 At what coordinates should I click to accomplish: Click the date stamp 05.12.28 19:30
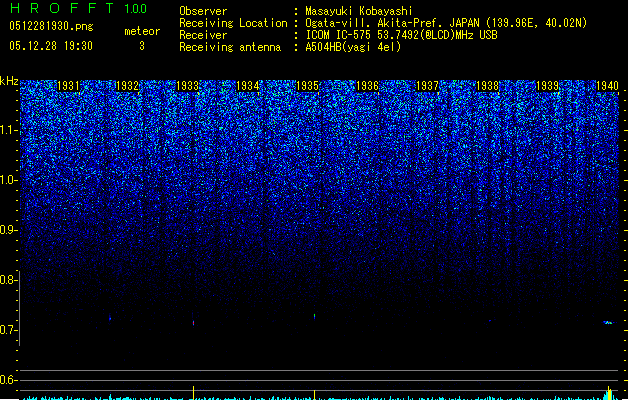[x=51, y=46]
